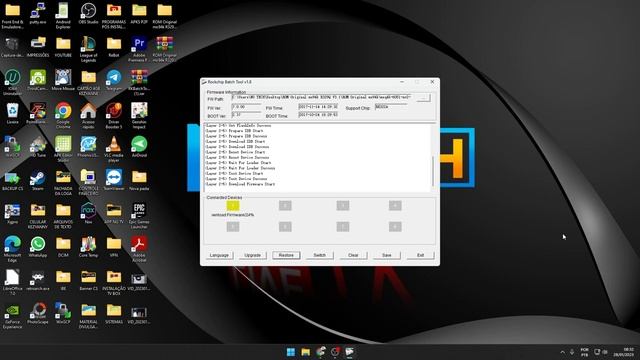Open File Explorer from the taskbar
The width and height of the screenshot is (640, 360).
[305, 352]
